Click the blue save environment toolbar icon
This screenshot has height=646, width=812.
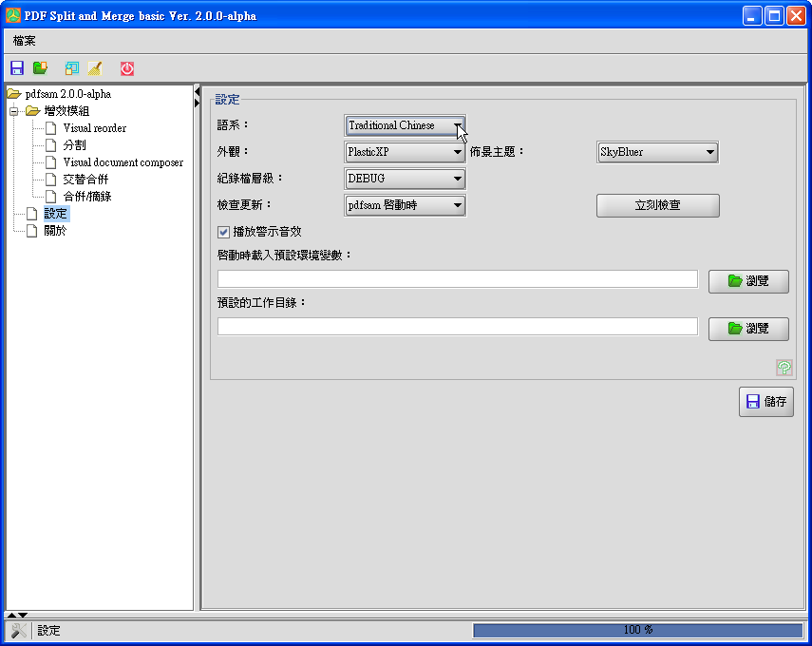[x=17, y=68]
